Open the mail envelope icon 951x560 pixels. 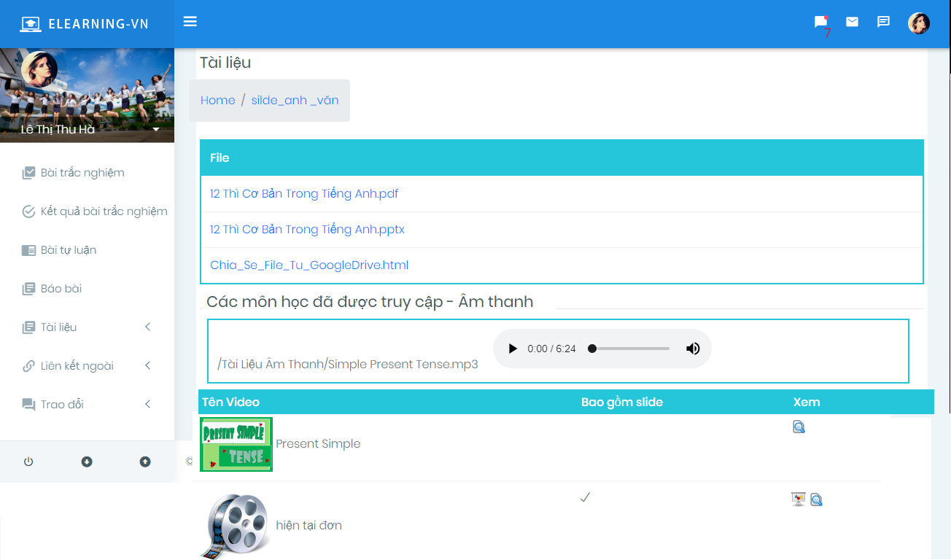click(852, 22)
